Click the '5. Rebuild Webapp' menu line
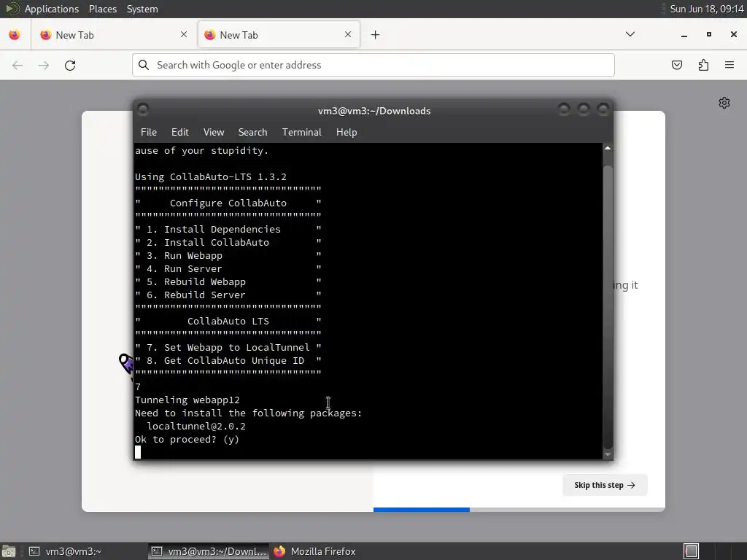The height and width of the screenshot is (560, 747). (228, 282)
